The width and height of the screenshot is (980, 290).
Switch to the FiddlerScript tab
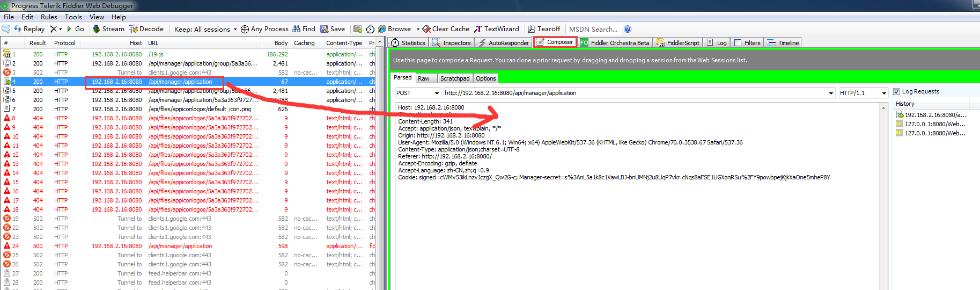(678, 43)
